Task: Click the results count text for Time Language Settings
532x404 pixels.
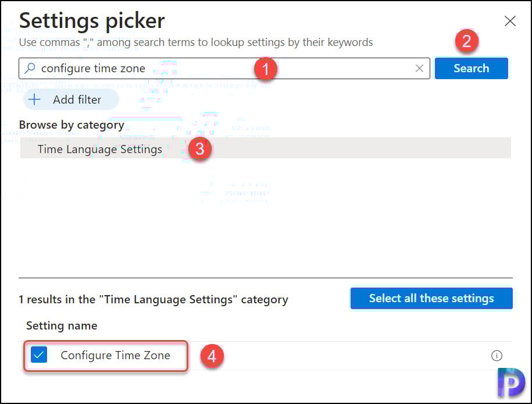Action: pyautogui.click(x=153, y=299)
